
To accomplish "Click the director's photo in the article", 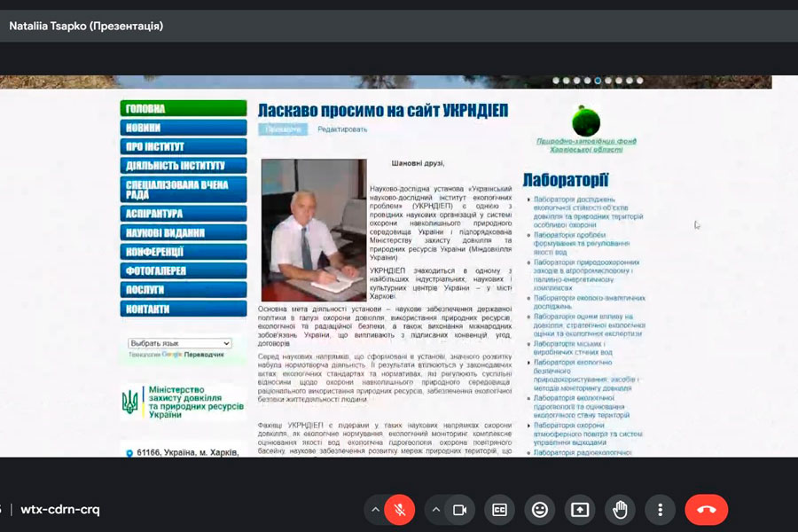I will pos(314,231).
